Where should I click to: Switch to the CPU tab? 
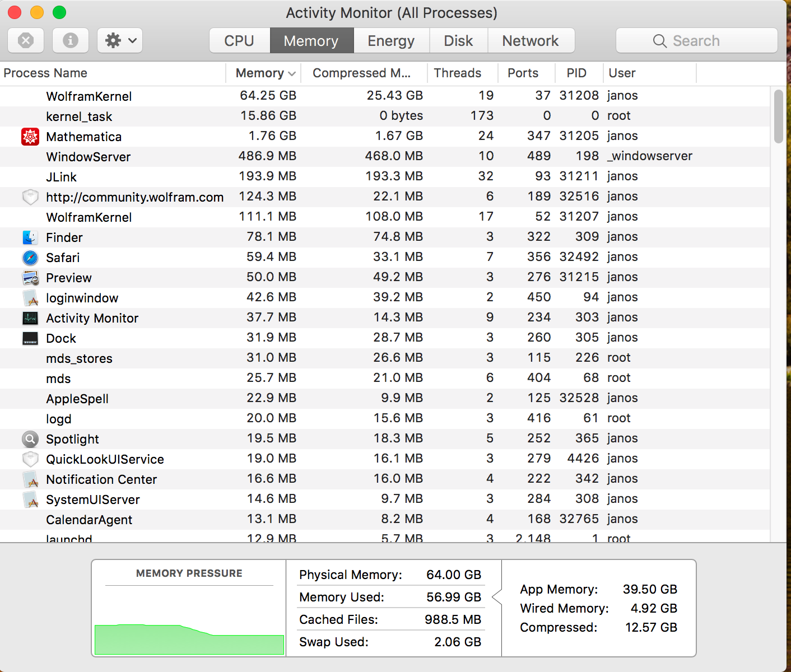[x=239, y=40]
